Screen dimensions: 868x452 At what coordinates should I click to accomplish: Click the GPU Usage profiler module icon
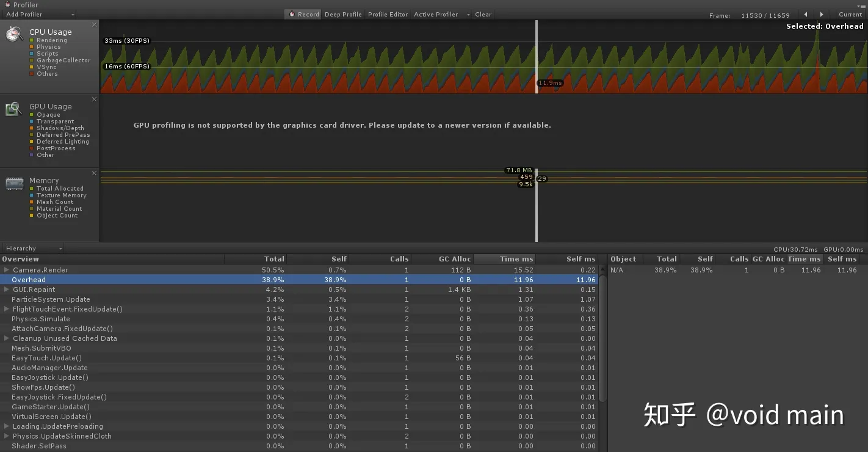14,109
